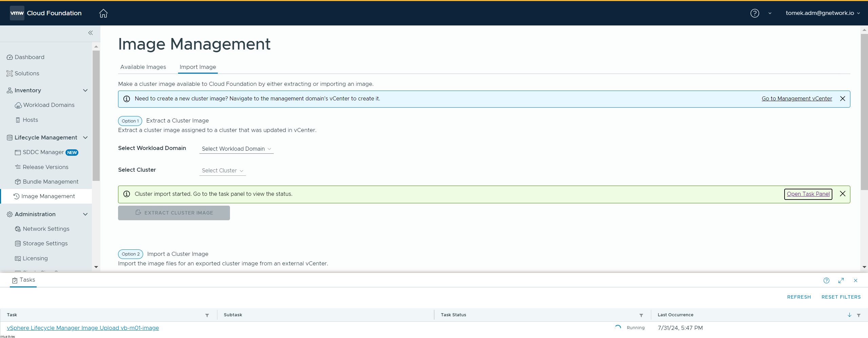Sort by Last Occurrence arrow
Image resolution: width=868 pixels, height=338 pixels.
coord(849,315)
